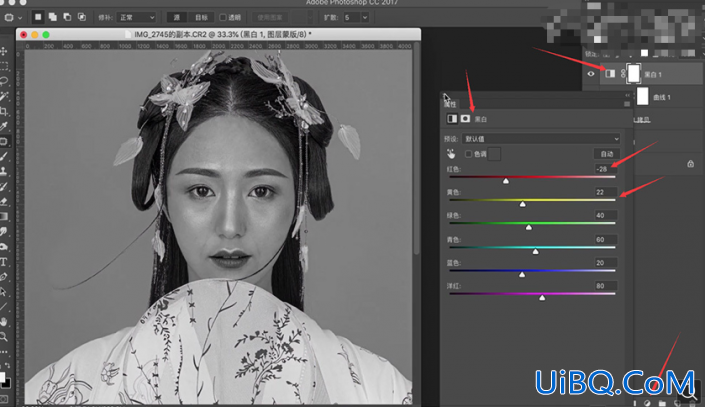
Task: Select the Brush tool
Action: 4,157
